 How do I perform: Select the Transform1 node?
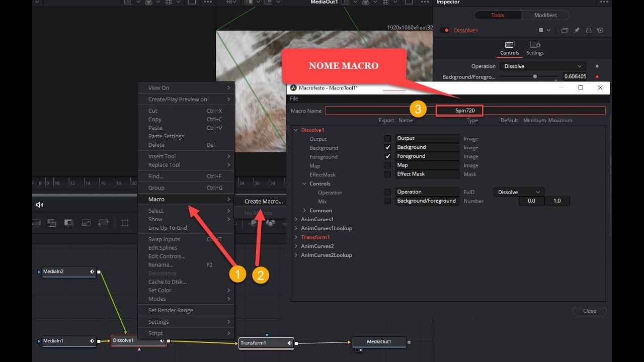pos(266,343)
